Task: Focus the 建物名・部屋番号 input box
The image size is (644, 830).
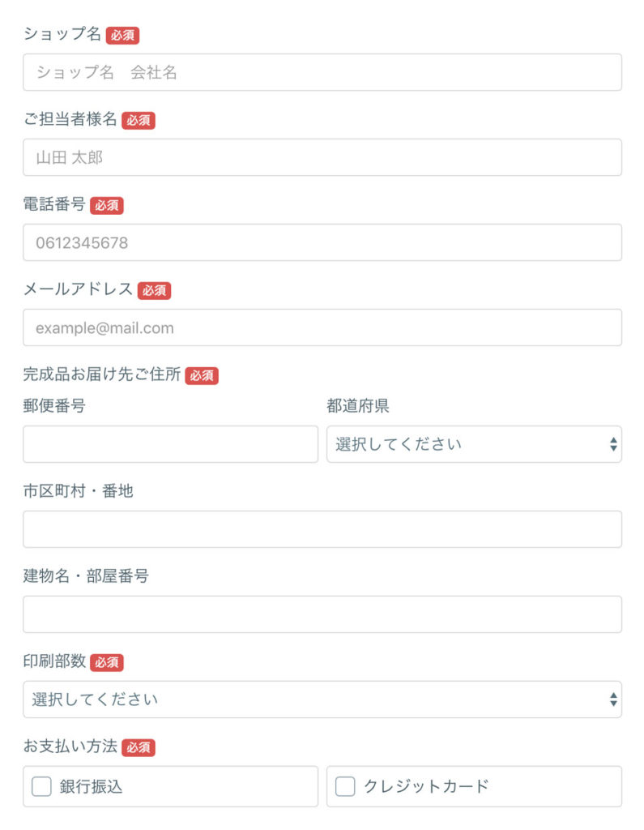Action: (x=322, y=614)
